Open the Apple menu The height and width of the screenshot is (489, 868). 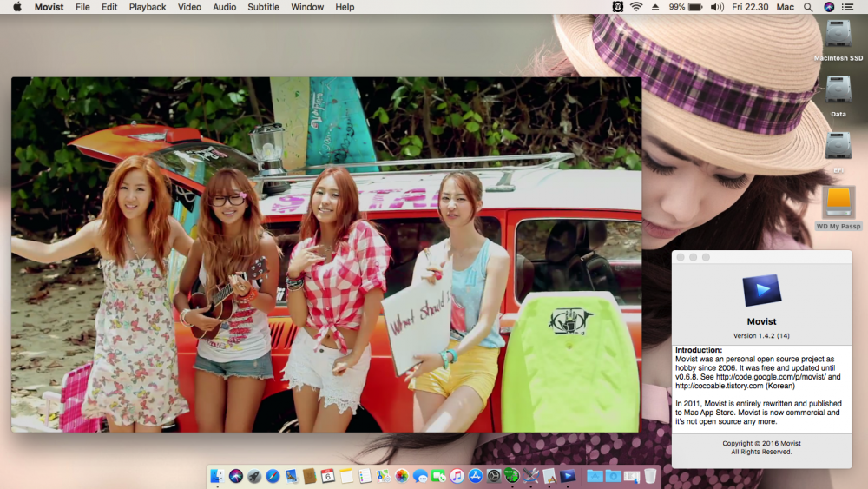point(17,7)
